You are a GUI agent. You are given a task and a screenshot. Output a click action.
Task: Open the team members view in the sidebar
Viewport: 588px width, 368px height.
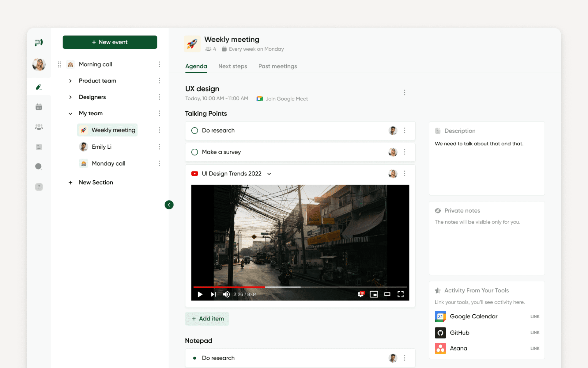(39, 127)
